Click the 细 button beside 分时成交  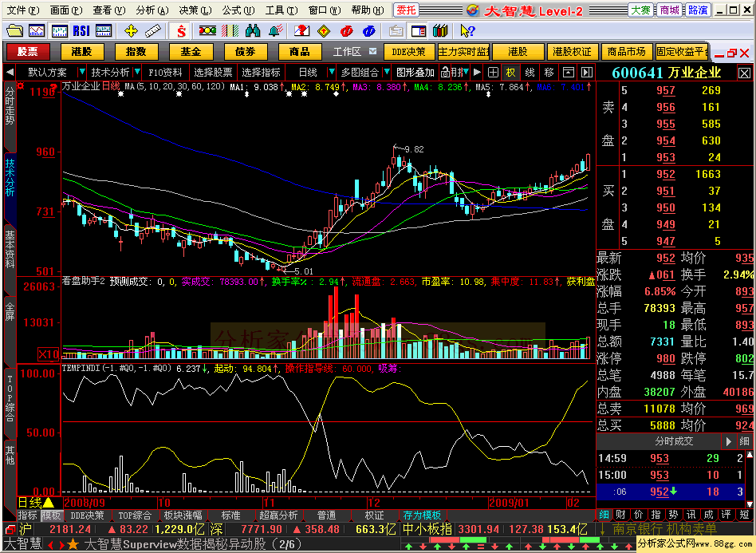pyautogui.click(x=744, y=441)
